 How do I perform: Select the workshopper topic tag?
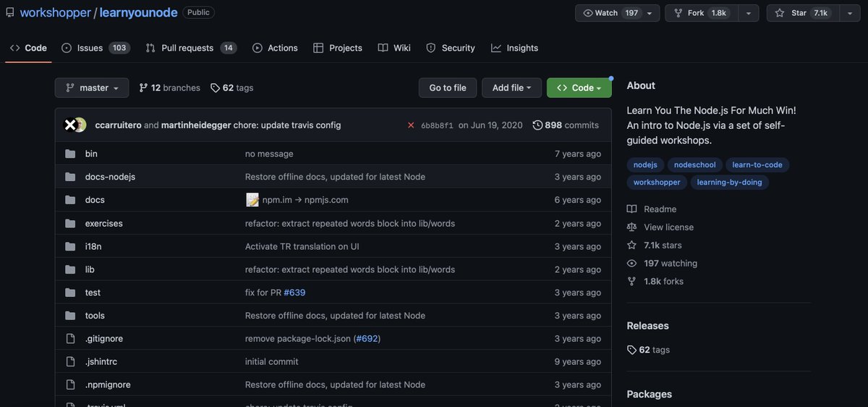tap(657, 182)
